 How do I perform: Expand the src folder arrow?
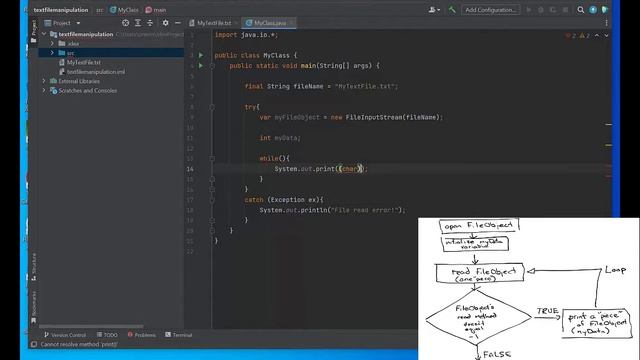[52, 53]
